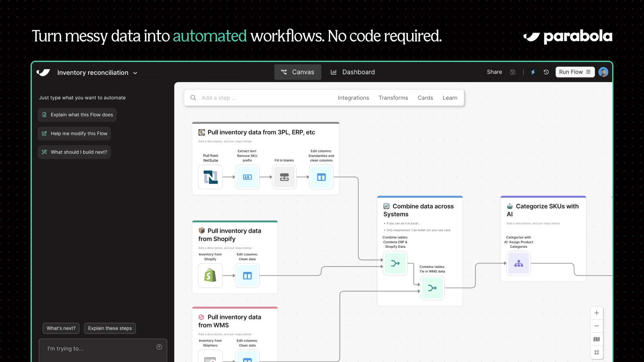Open the minimap icon in canvas controls
The width and height of the screenshot is (644, 362).
pos(597,339)
